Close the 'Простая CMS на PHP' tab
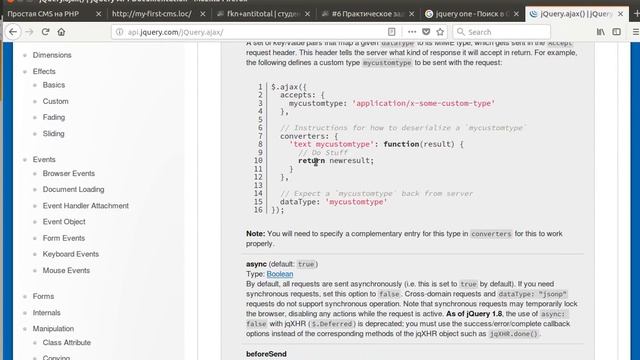This screenshot has width=640, height=360. (98, 14)
